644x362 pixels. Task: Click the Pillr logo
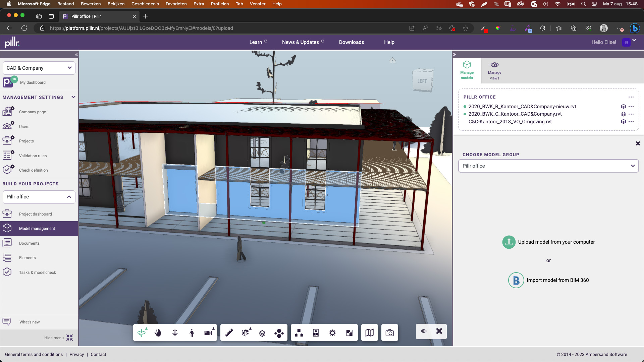[12, 42]
